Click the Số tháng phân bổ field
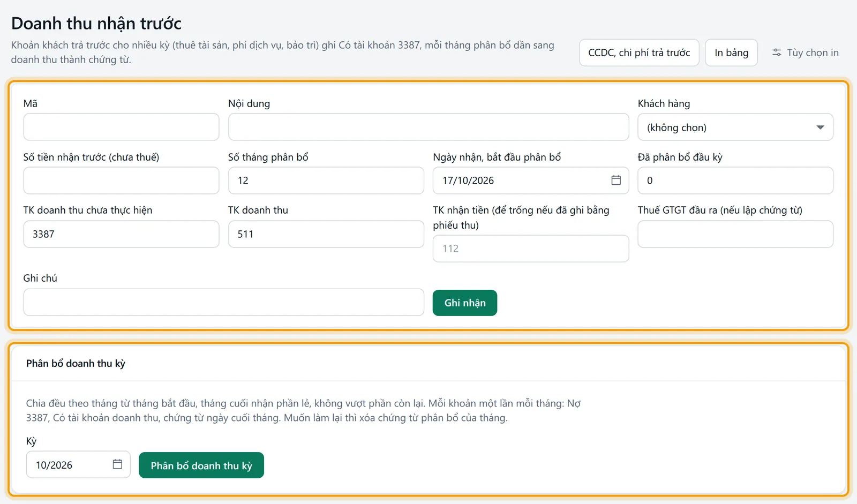Screen dimensions: 857x504 (326, 180)
